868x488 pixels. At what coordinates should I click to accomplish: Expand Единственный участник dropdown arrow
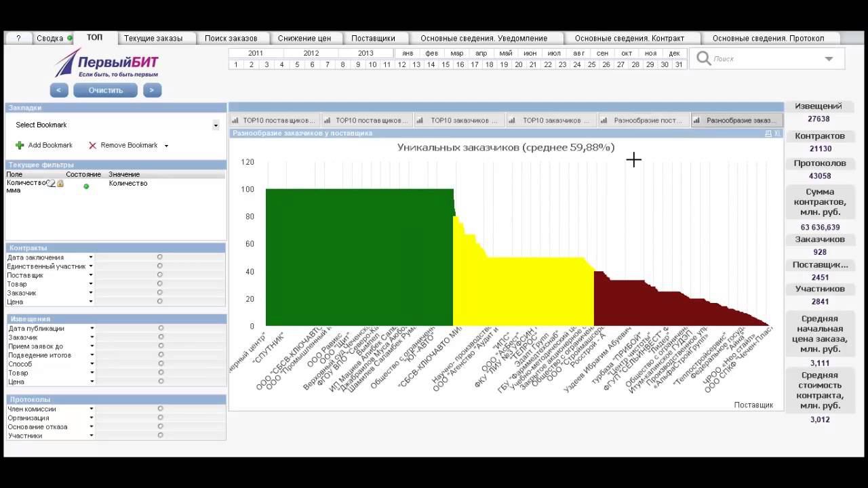91,266
